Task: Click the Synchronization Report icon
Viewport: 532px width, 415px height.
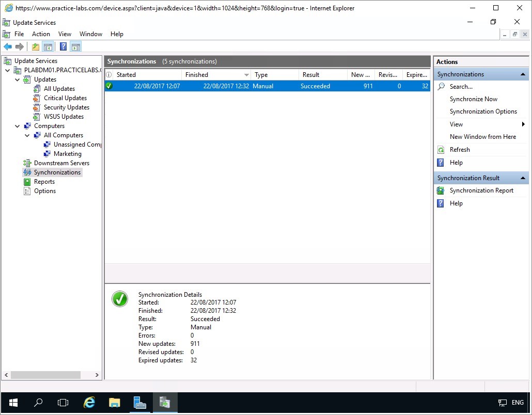Action: tap(441, 190)
